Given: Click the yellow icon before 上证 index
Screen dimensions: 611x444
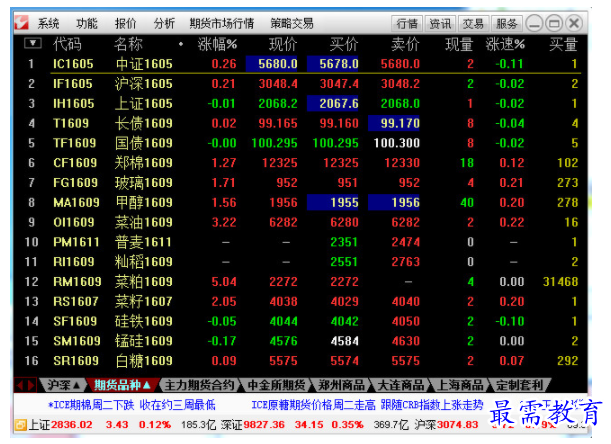Looking at the screenshot, I should [x=21, y=425].
